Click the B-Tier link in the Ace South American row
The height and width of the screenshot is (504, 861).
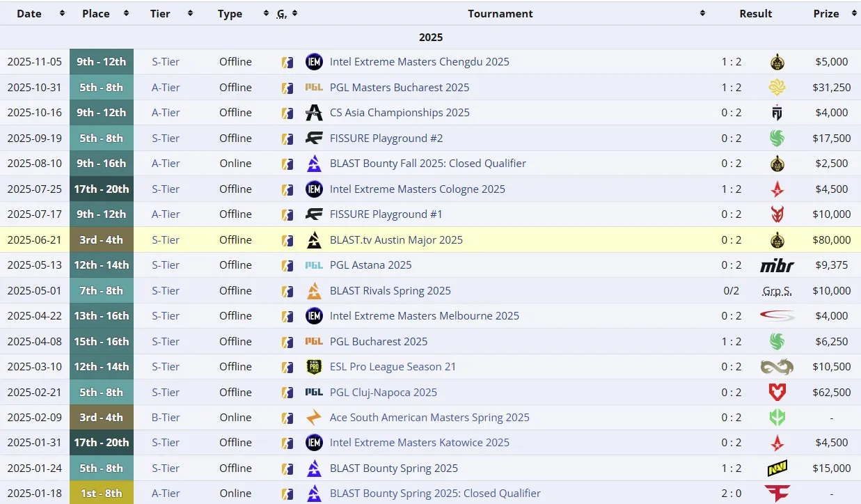click(166, 418)
